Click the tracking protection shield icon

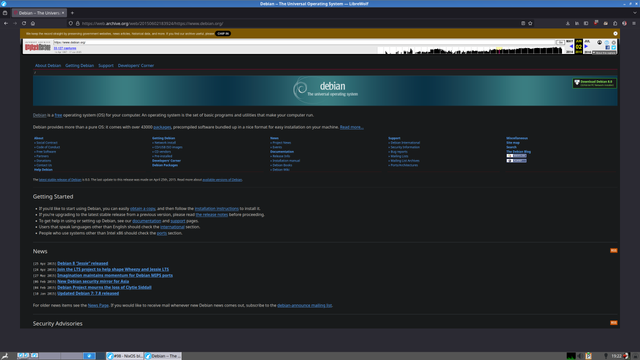tap(71, 23)
